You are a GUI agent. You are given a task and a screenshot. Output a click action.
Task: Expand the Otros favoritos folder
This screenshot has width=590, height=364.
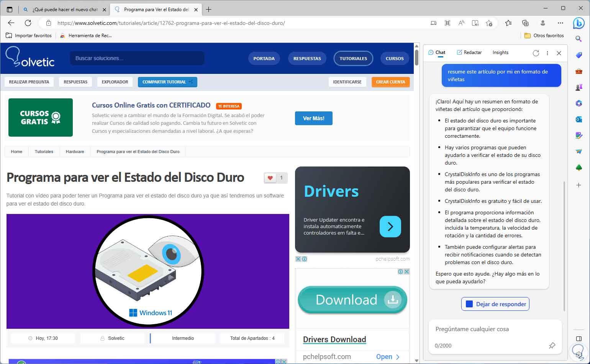(544, 36)
